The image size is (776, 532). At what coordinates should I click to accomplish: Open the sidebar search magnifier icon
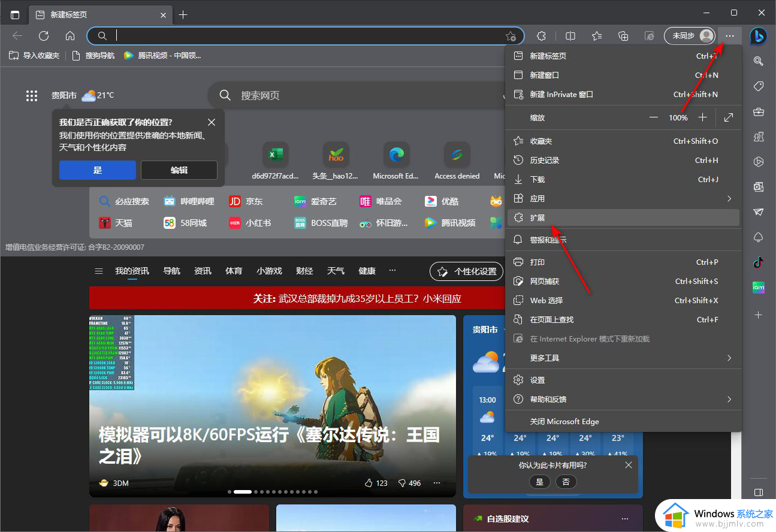(759, 61)
